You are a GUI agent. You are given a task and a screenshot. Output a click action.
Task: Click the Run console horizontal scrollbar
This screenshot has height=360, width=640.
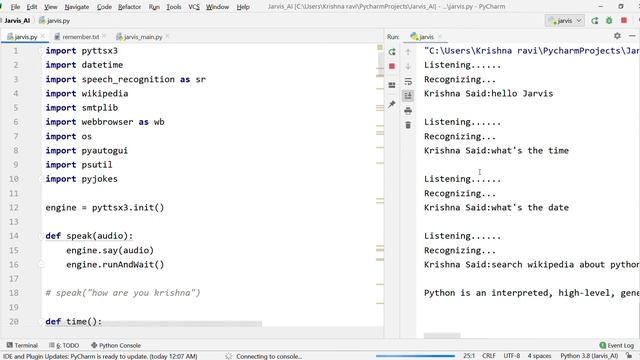[442, 336]
